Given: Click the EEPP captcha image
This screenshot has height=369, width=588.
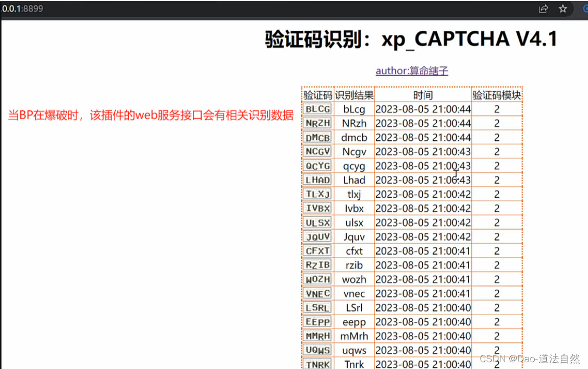Looking at the screenshot, I should coord(317,322).
